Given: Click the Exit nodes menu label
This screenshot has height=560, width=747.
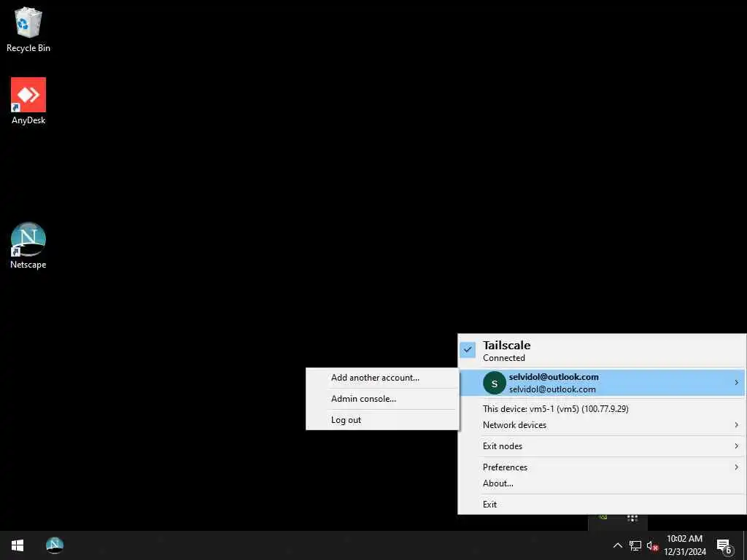Looking at the screenshot, I should tap(502, 446).
